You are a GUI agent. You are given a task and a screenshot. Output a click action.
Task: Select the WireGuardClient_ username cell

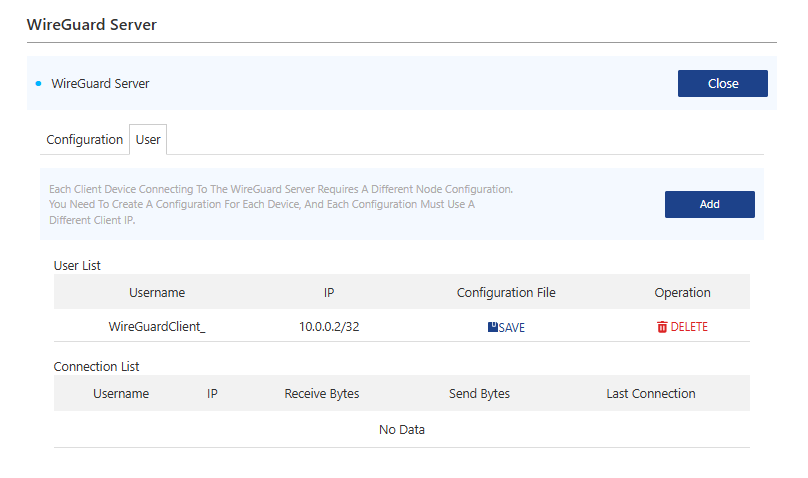coord(157,326)
